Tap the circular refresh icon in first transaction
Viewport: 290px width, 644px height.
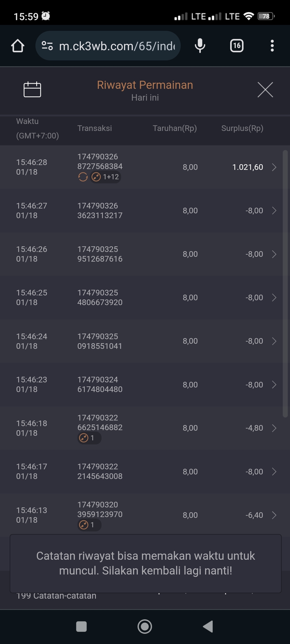83,177
